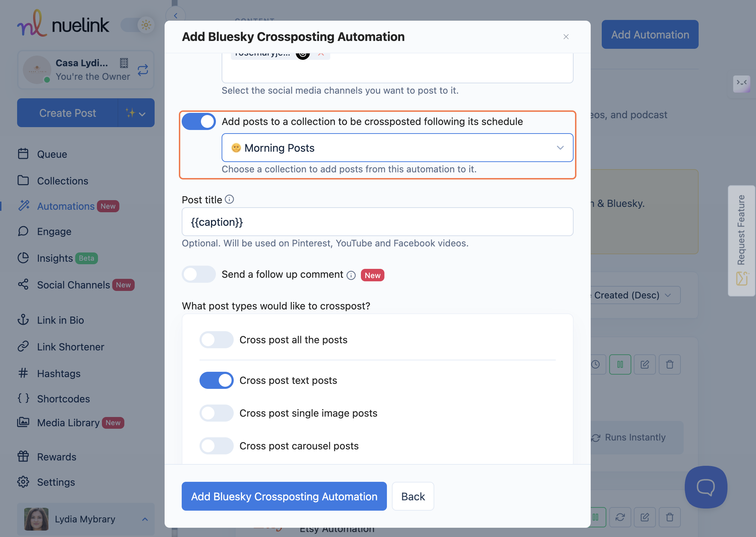This screenshot has width=756, height=537.
Task: Click the first automation clock history icon
Action: (x=596, y=364)
